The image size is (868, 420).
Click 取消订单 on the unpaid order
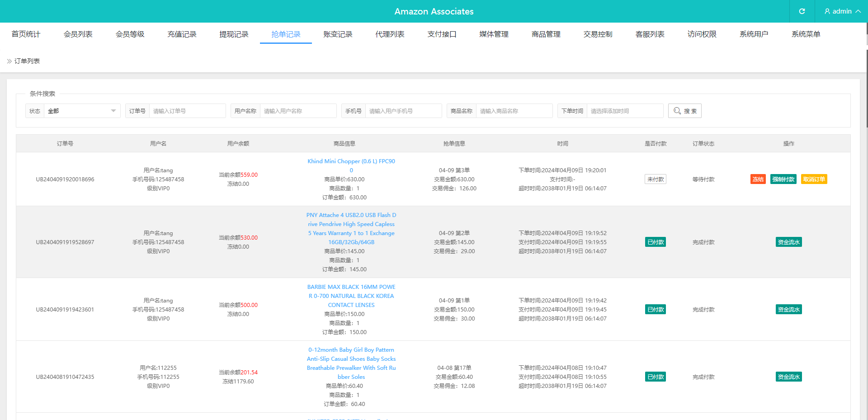[814, 179]
